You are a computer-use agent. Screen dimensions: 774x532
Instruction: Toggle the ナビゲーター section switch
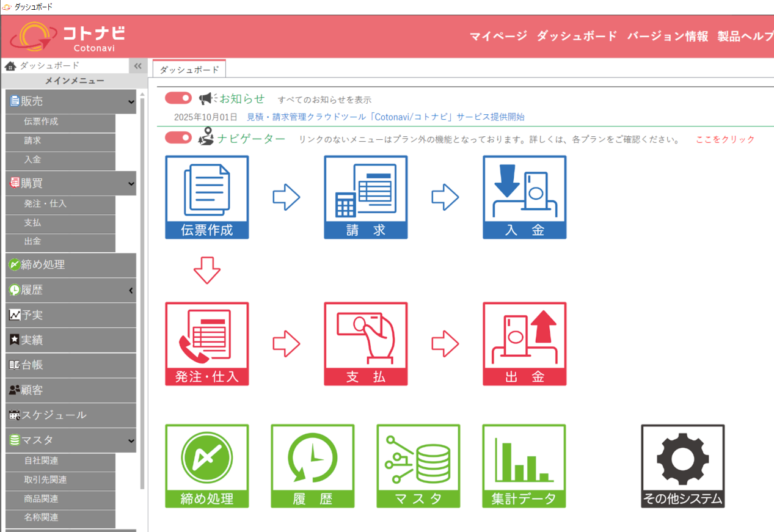(x=178, y=138)
